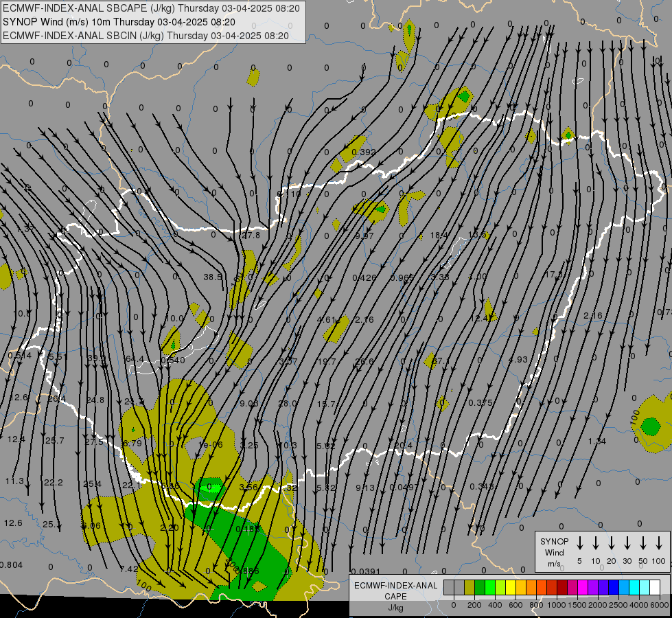
Task: Click the '0.886' value on the map
Action: (x=247, y=571)
